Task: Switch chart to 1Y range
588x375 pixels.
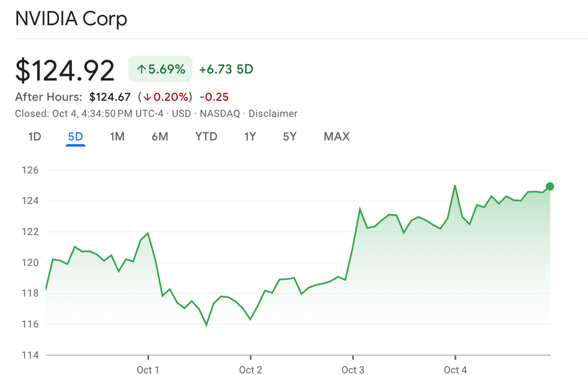Action: tap(250, 137)
